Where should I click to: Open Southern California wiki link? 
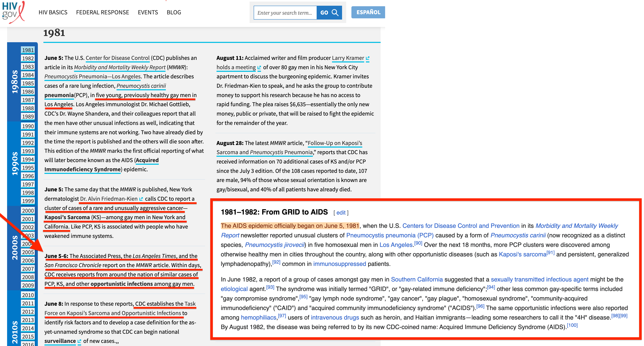click(417, 279)
